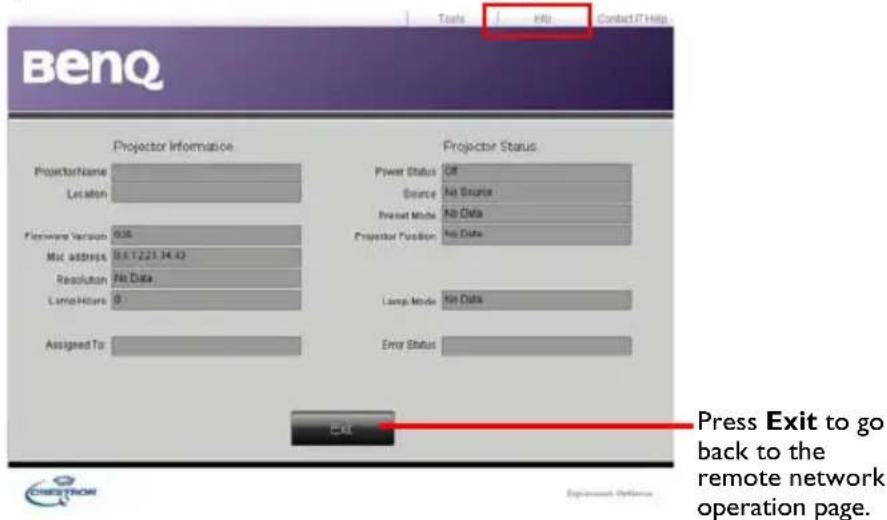Switch to the Info tab
The height and width of the screenshot is (520, 887).
coord(542,19)
